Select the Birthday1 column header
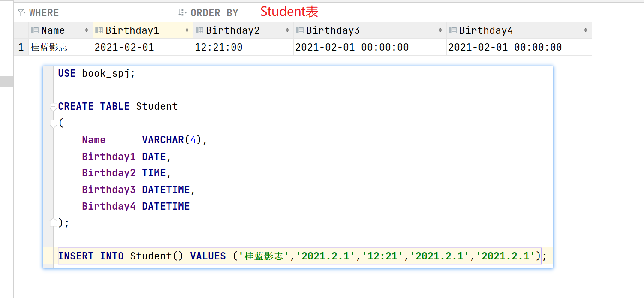Image resolution: width=644 pixels, height=298 pixels. pos(143,30)
